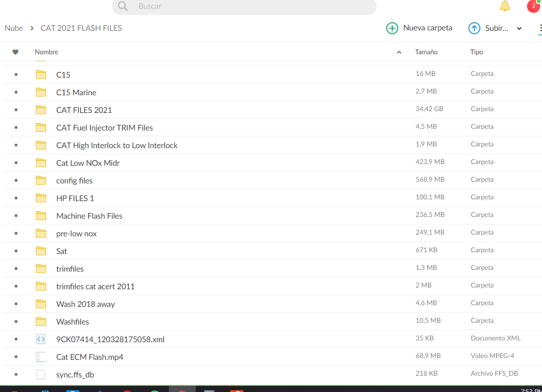Click the sort ascending arrow in Nombre column
This screenshot has width=542, height=392.
(399, 52)
